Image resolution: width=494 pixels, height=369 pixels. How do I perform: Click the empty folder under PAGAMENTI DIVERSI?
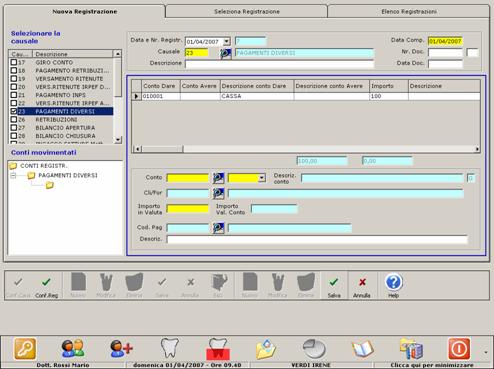coord(50,185)
